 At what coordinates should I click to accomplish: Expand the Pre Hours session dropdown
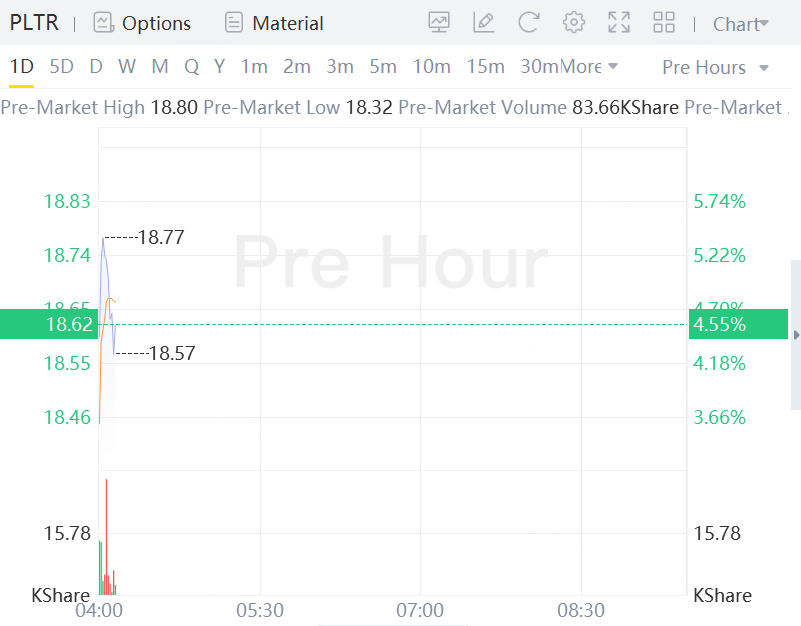715,67
